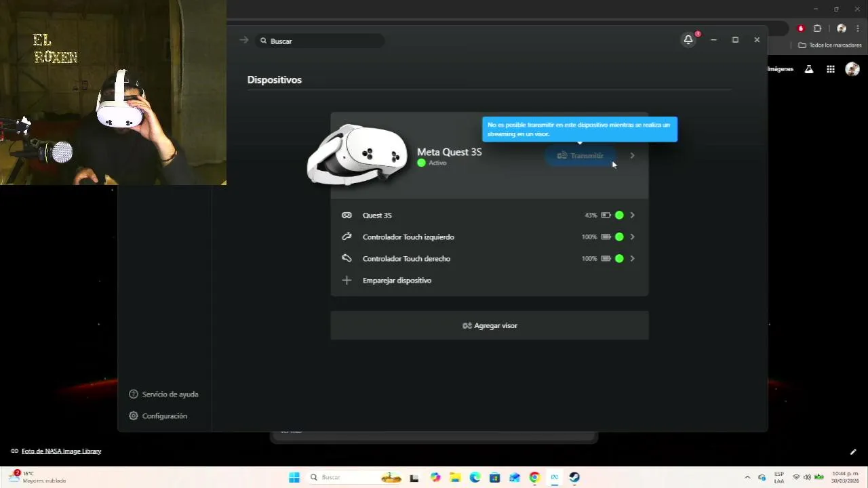Click left controller battery icon
Viewport: 868px width, 488px height.
point(606,237)
